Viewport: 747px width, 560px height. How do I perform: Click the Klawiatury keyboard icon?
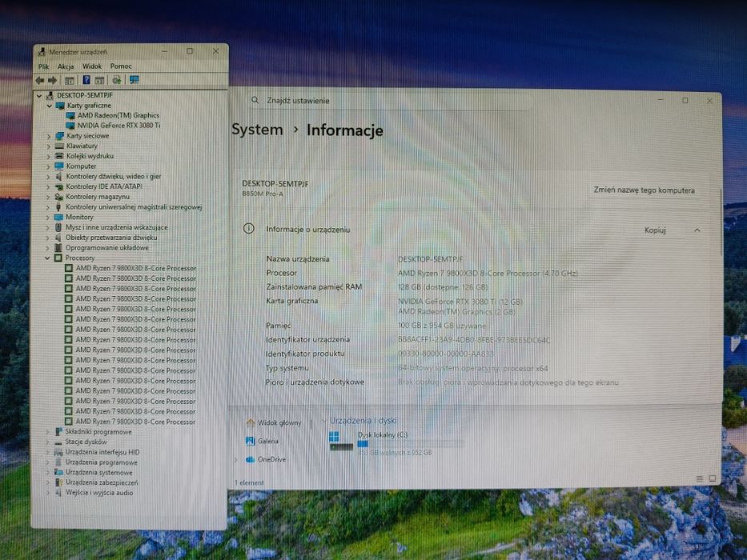pyautogui.click(x=59, y=146)
